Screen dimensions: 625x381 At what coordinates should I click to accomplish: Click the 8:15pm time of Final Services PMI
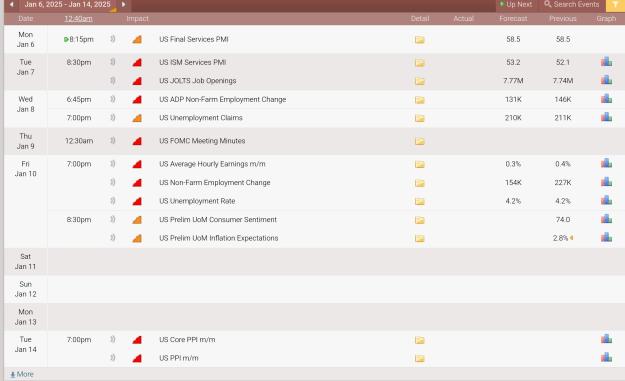click(81, 39)
